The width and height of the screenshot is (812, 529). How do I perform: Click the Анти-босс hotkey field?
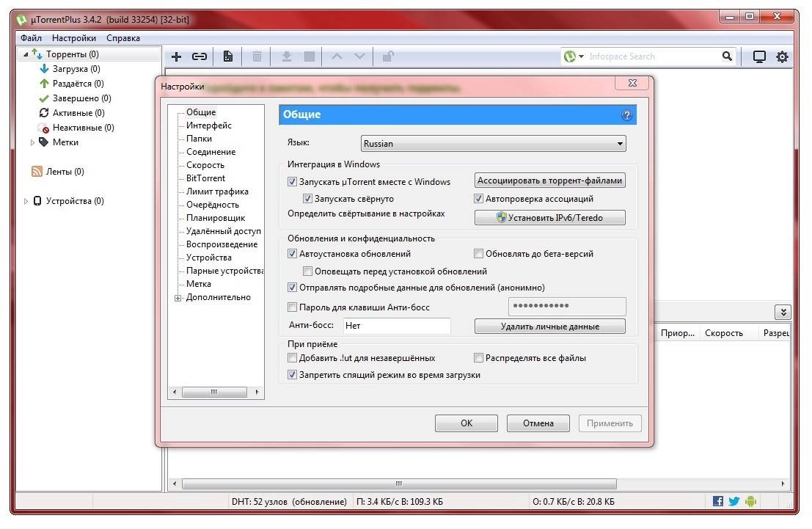pyautogui.click(x=397, y=326)
